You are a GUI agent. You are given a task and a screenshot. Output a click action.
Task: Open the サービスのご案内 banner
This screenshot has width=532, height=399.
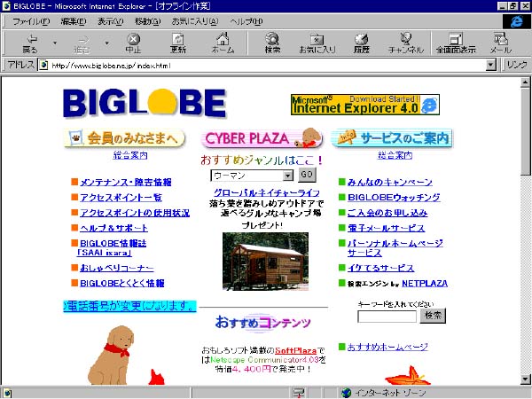tap(392, 138)
